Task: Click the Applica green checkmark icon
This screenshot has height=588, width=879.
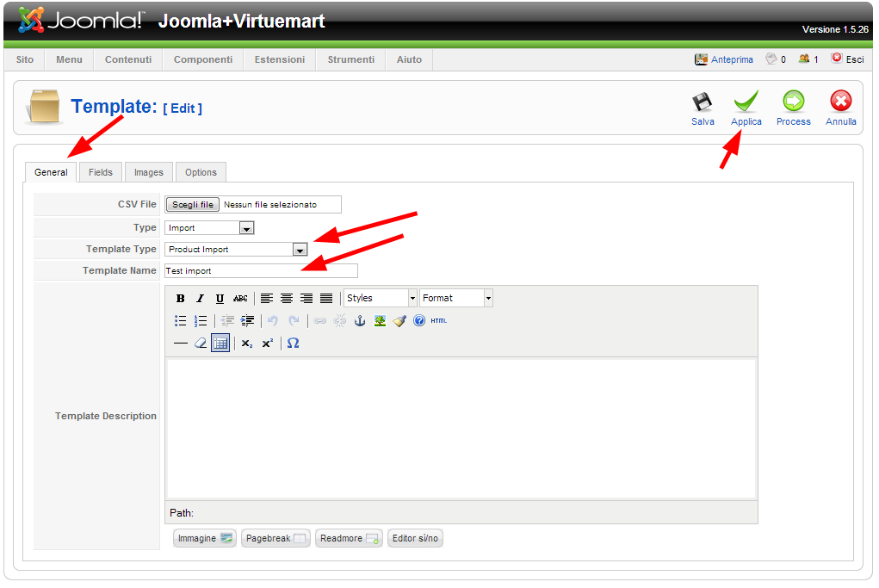Action: coord(746,102)
